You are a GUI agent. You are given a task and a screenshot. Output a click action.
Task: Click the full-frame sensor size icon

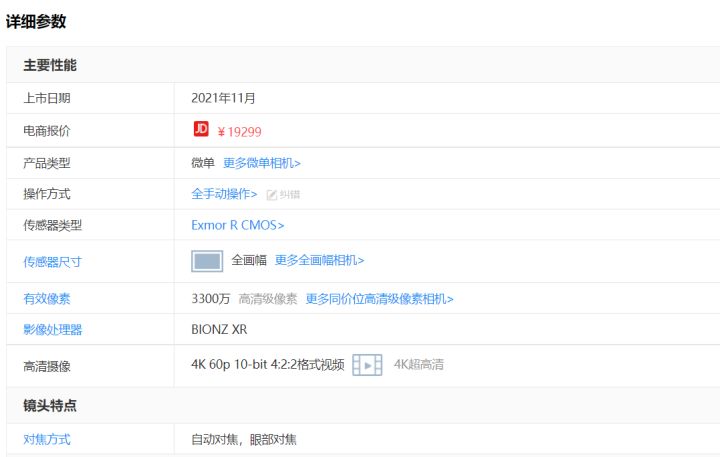click(x=207, y=261)
